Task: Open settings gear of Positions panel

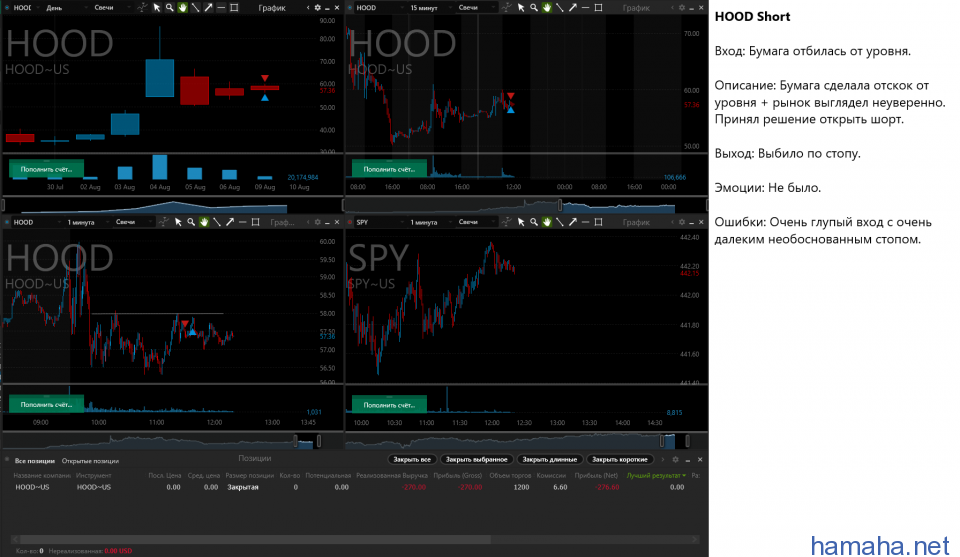Action: [675, 460]
